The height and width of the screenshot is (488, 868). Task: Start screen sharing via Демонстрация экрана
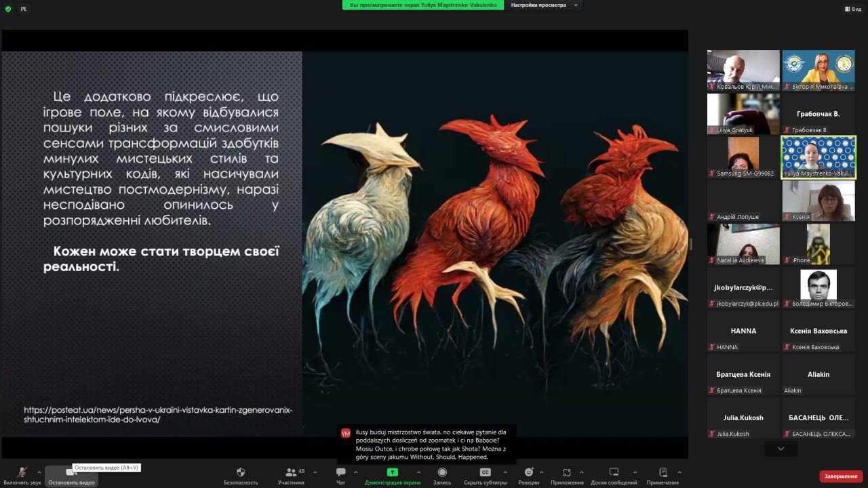(392, 472)
